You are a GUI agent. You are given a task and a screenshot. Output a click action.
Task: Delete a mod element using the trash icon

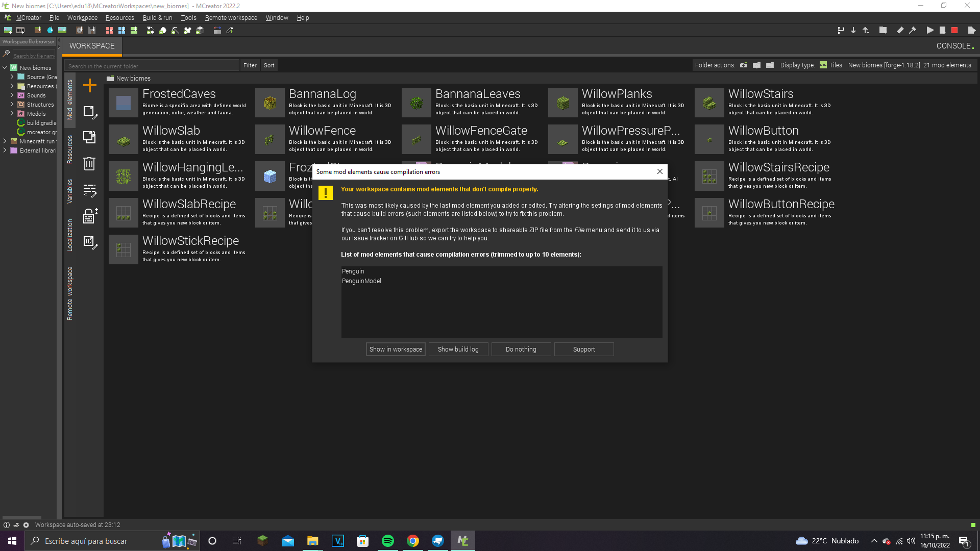[x=89, y=164]
